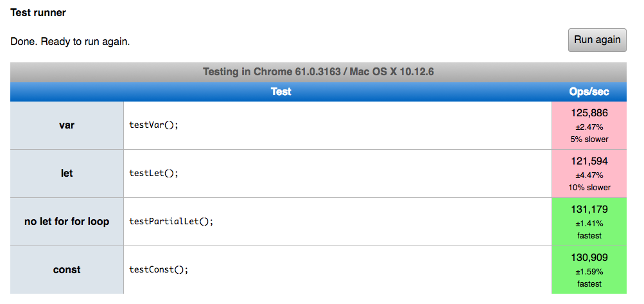Viewport: 644px width, 304px height.
Task: Click the testConst(); code snippet
Action: click(x=159, y=270)
